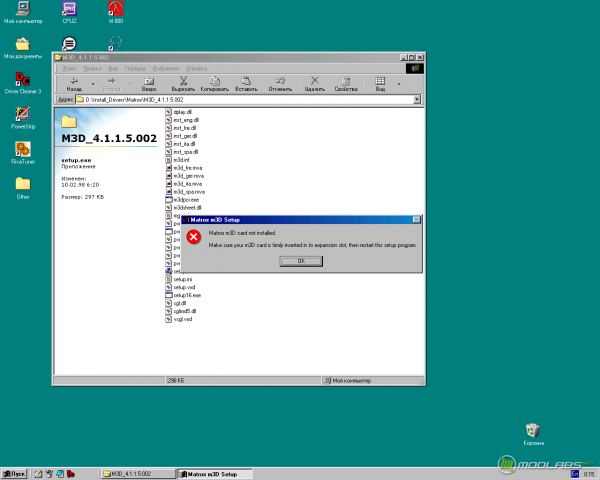Select the file inst_eng.dll

click(x=182, y=120)
